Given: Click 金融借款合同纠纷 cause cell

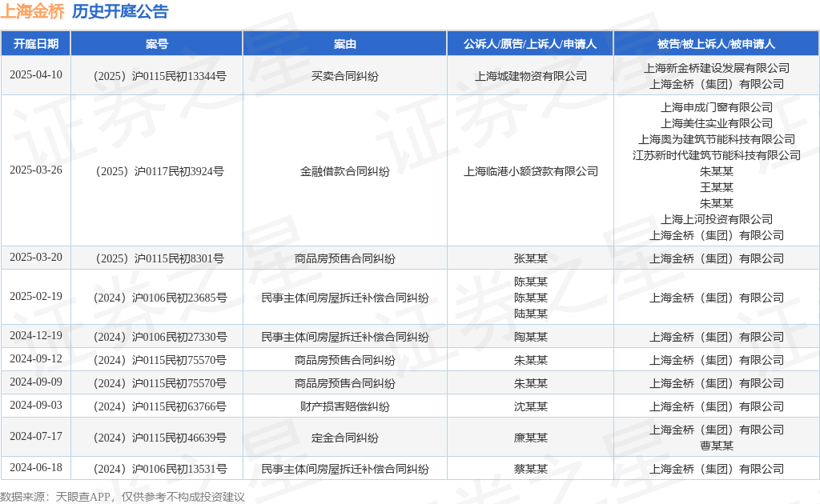Looking at the screenshot, I should [x=344, y=171].
